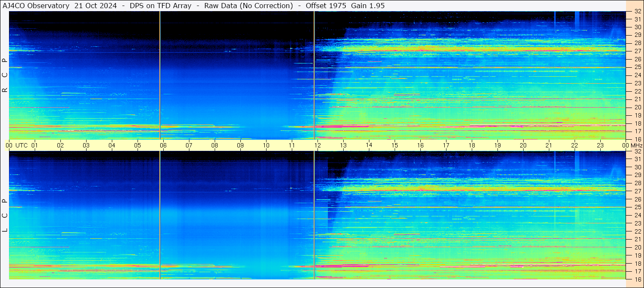Click the vertical LCP label of lower spectrogram

point(5,215)
